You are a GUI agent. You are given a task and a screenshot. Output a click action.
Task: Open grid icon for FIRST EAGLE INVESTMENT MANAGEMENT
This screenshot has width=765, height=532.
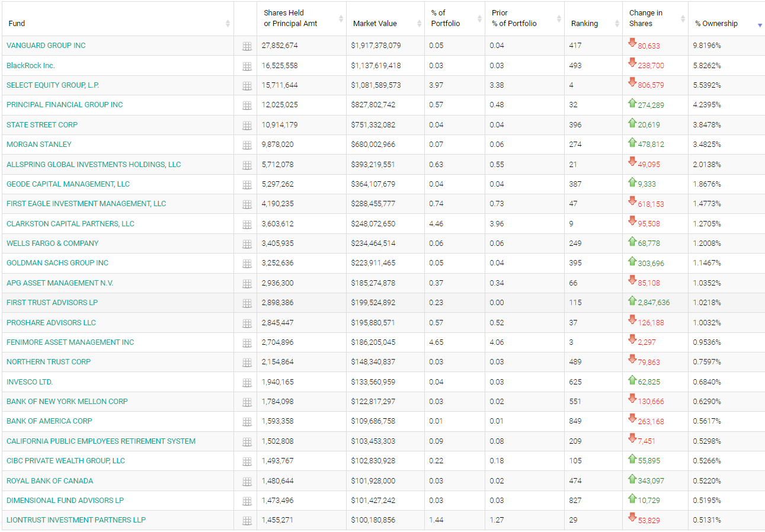point(247,204)
